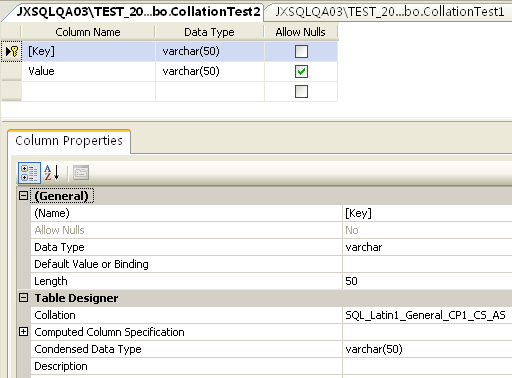Image resolution: width=512 pixels, height=378 pixels.
Task: Click varchar(50) data type for Value row
Action: tap(210, 71)
